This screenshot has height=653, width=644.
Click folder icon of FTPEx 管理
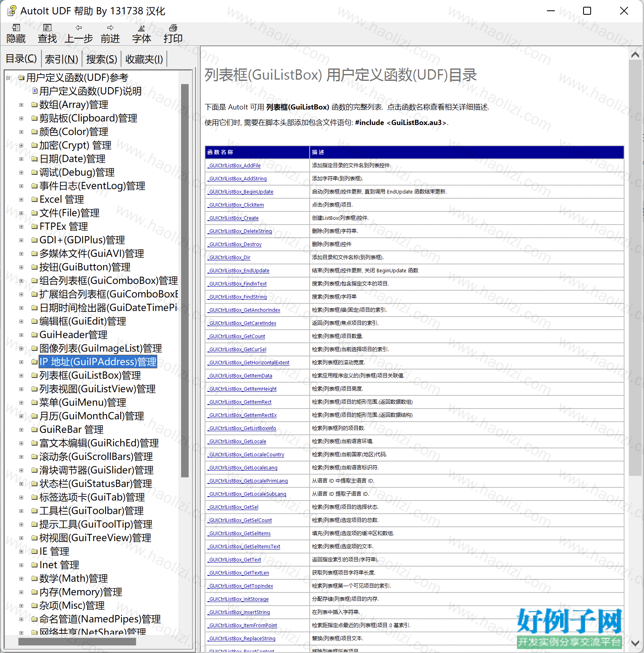(x=35, y=227)
